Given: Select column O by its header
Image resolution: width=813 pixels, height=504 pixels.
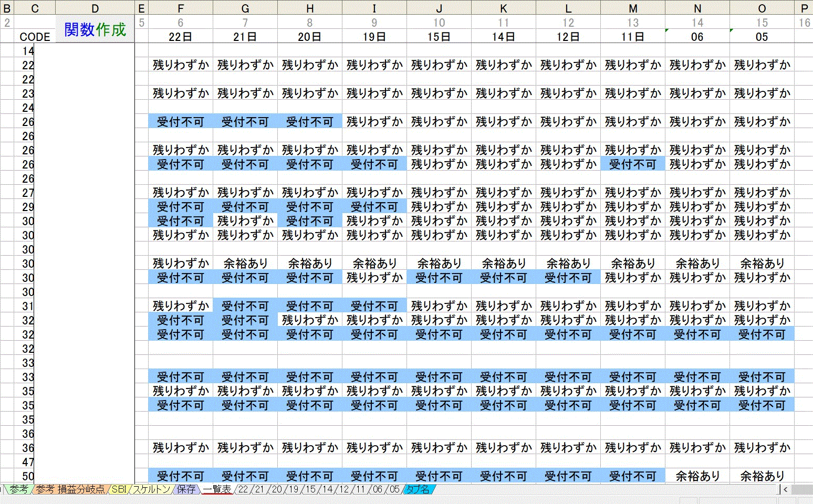Looking at the screenshot, I should pyautogui.click(x=762, y=8).
